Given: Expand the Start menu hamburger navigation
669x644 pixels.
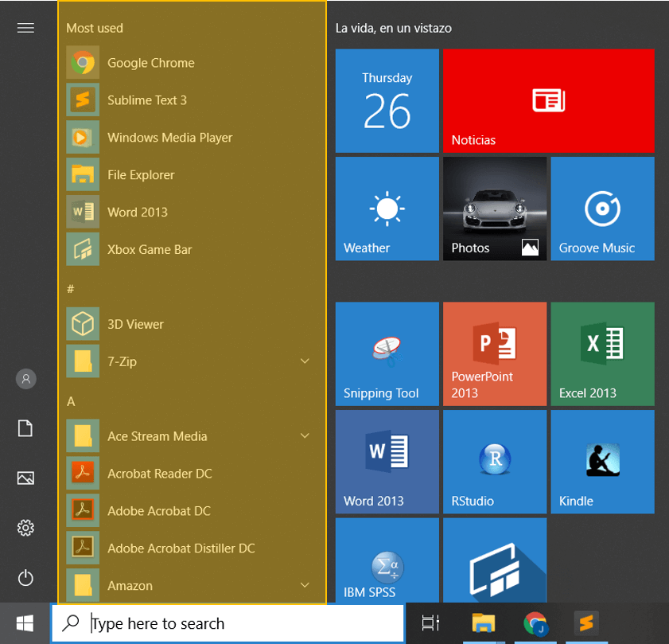Looking at the screenshot, I should 25,28.
